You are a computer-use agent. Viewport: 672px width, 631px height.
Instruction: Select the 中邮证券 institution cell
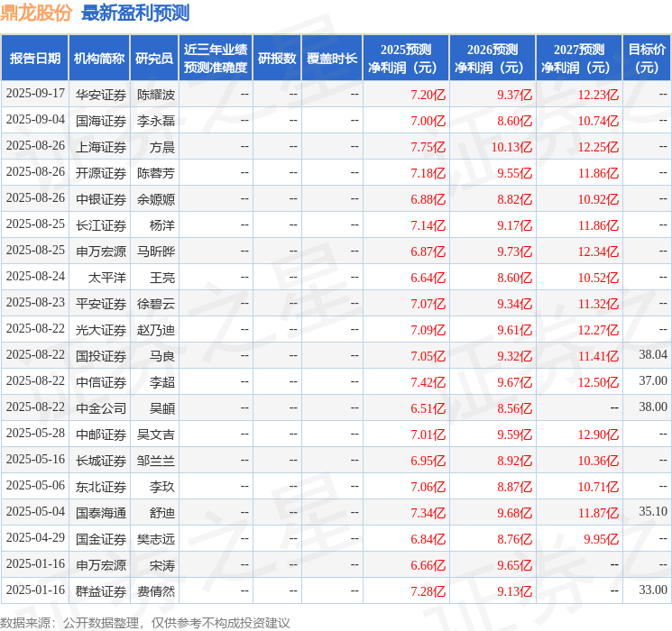pos(101,434)
